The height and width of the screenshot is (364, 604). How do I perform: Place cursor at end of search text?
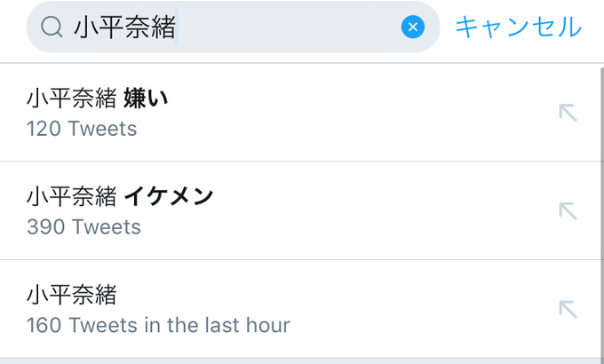(x=176, y=27)
